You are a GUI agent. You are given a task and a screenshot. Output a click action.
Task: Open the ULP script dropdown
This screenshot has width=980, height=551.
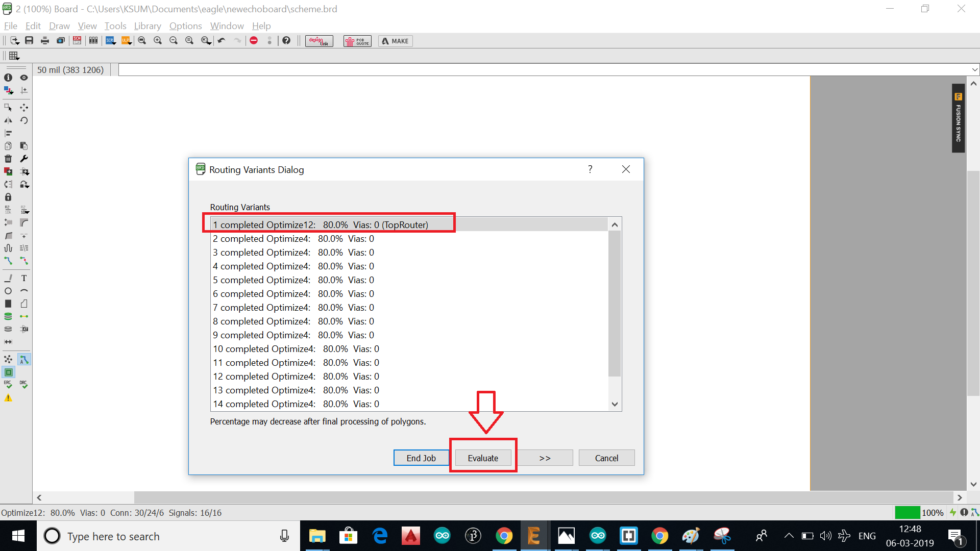(126, 41)
